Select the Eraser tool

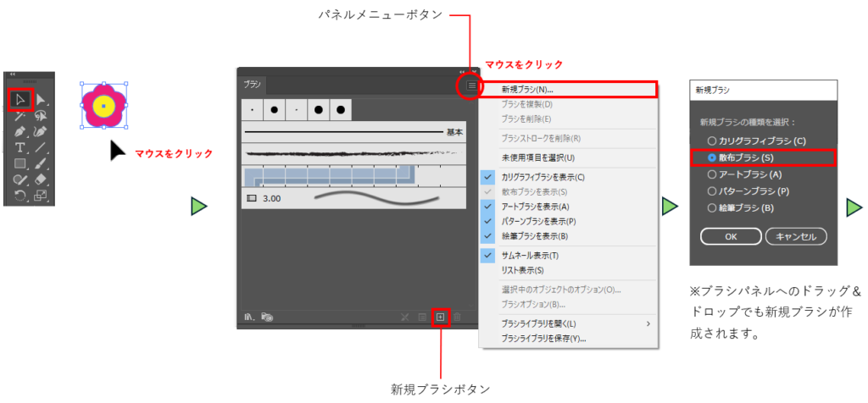(41, 179)
